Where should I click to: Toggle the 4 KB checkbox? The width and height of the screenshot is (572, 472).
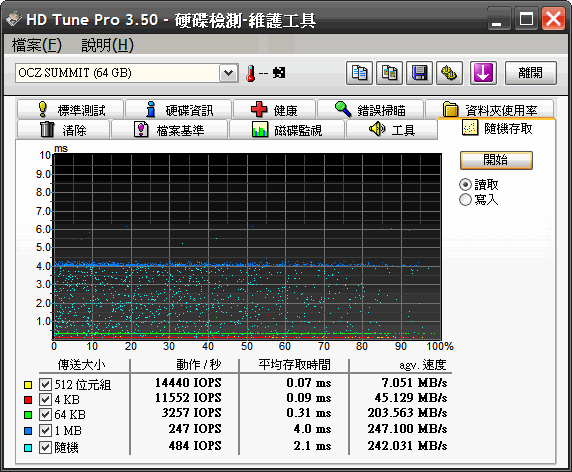click(45, 399)
